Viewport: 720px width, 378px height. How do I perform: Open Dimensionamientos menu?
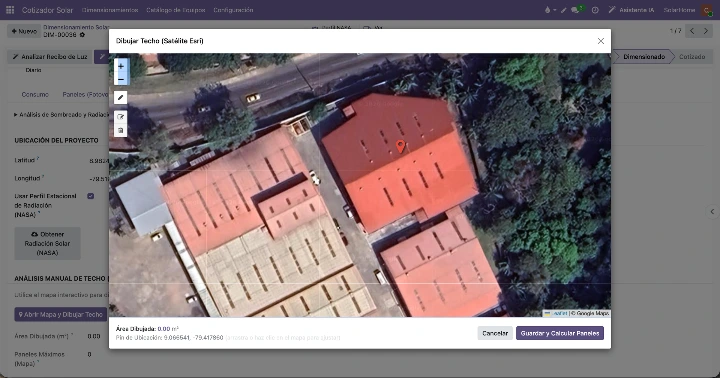(110, 10)
